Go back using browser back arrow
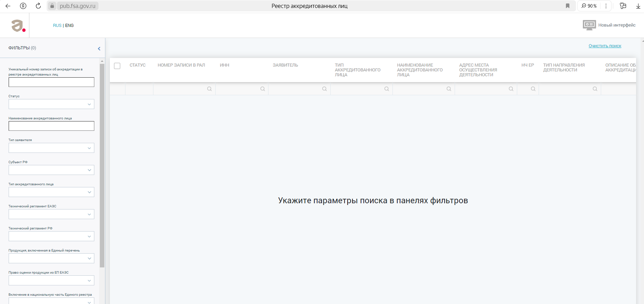Viewport: 644px width, 304px height. click(8, 6)
